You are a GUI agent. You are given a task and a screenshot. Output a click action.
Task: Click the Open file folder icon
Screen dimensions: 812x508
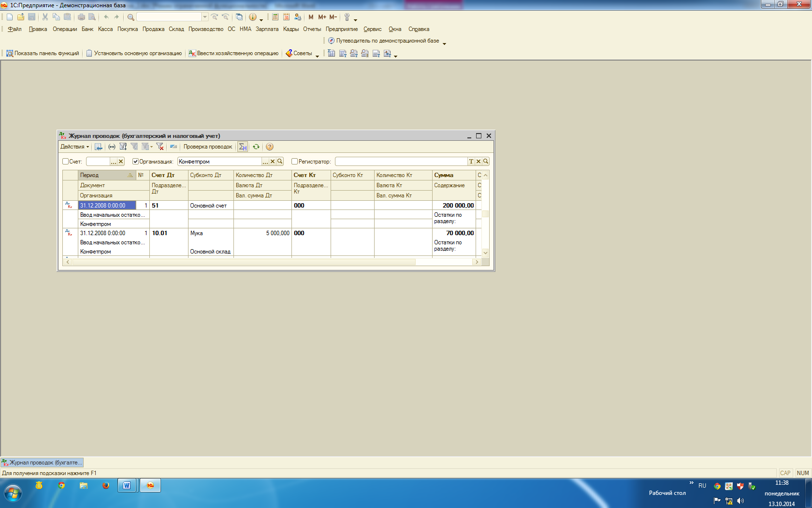(21, 17)
